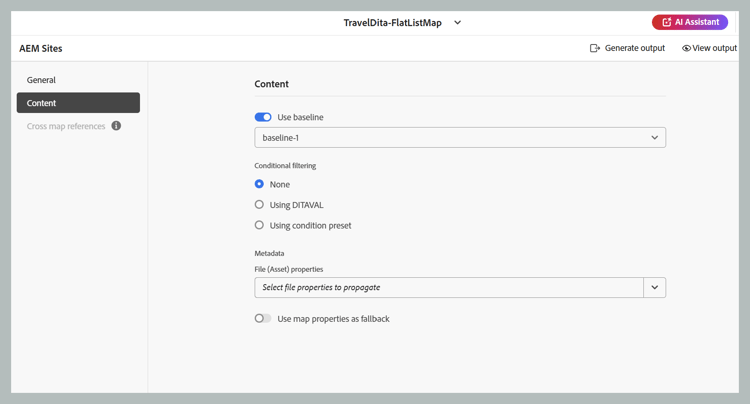Launch the AI Assistant button
Screen dimensions: 750x404
point(690,22)
